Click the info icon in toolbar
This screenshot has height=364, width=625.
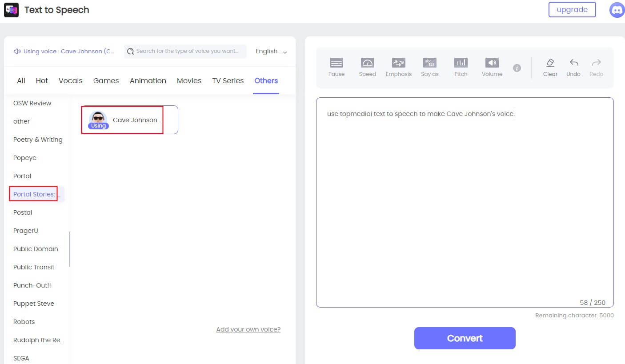517,68
